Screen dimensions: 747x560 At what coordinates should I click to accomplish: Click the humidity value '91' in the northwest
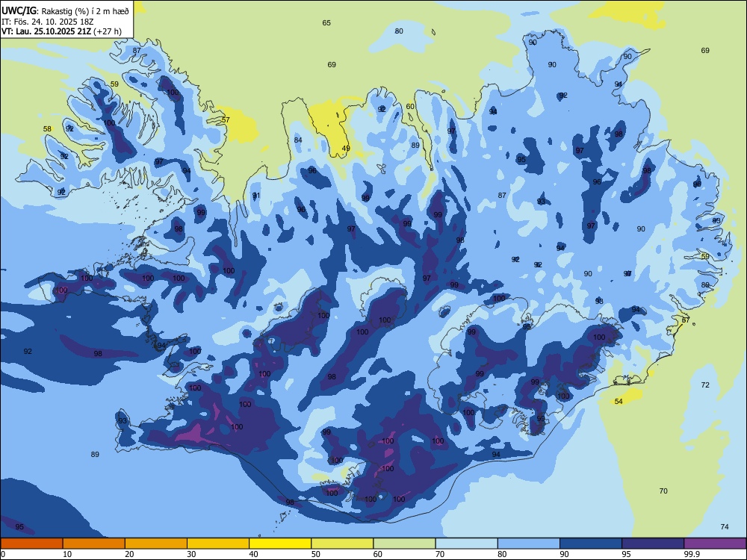[256, 196]
